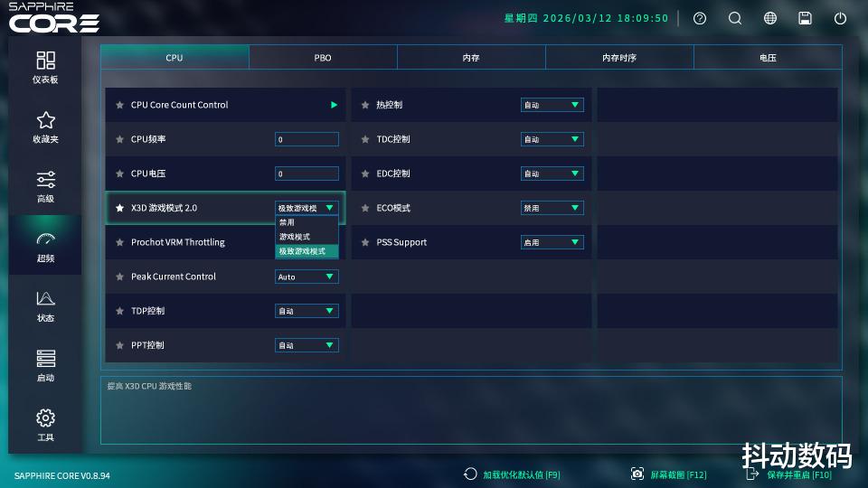
Task: Click the power icon in header
Action: (x=840, y=18)
